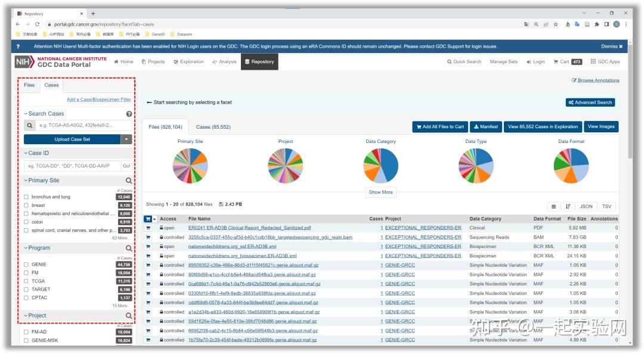
Task: Click the Search Cases help question icon
Action: (129, 114)
